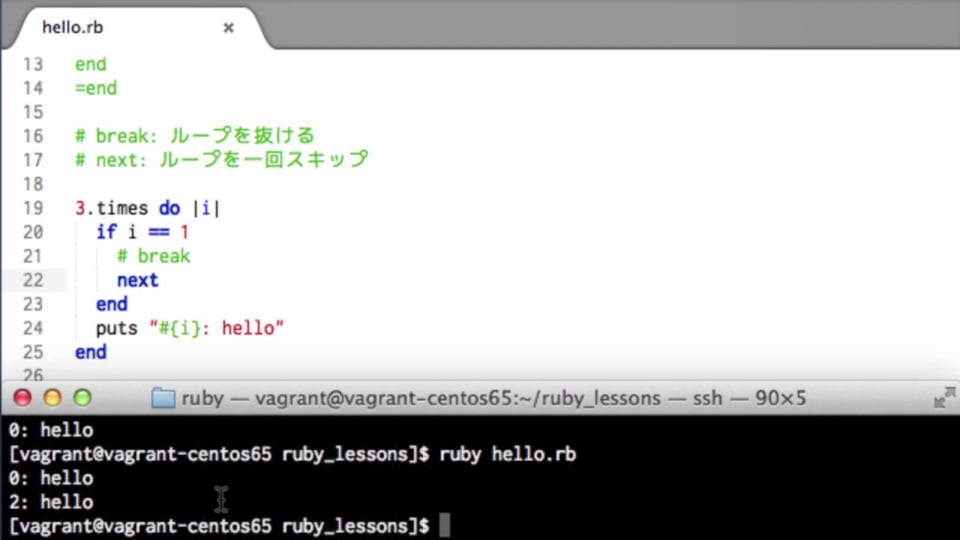960x540 pixels.
Task: Click the '== 1' comparison on line 20
Action: click(168, 232)
